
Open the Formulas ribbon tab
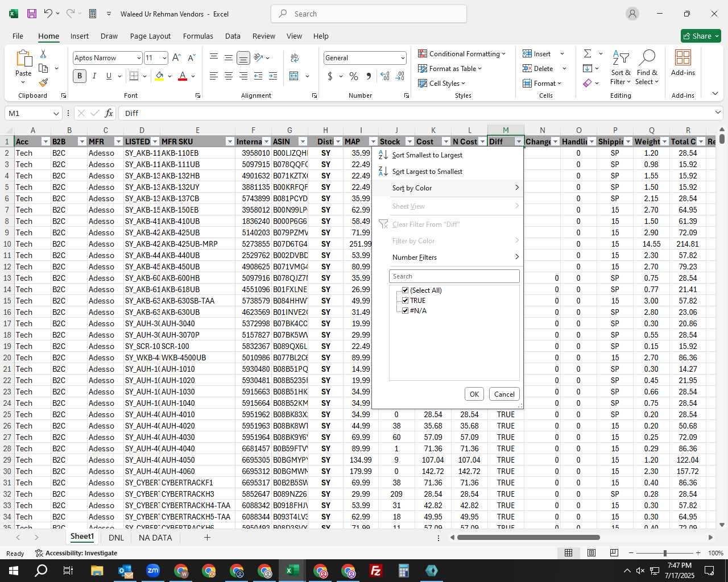click(198, 36)
